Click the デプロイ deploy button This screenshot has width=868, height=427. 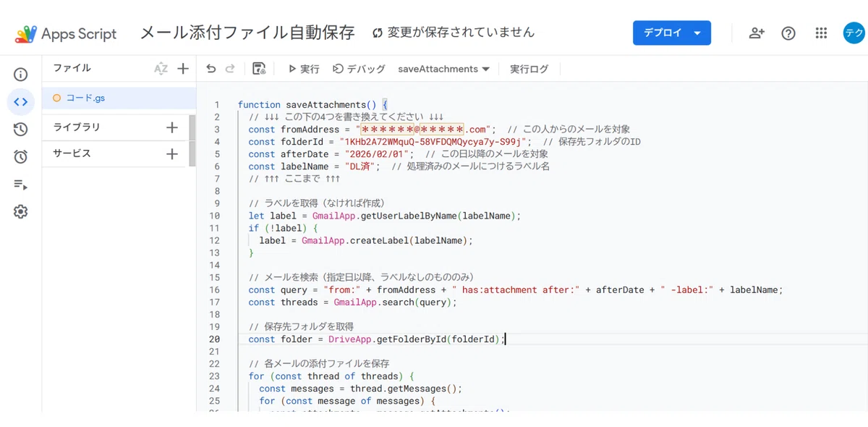tap(672, 33)
